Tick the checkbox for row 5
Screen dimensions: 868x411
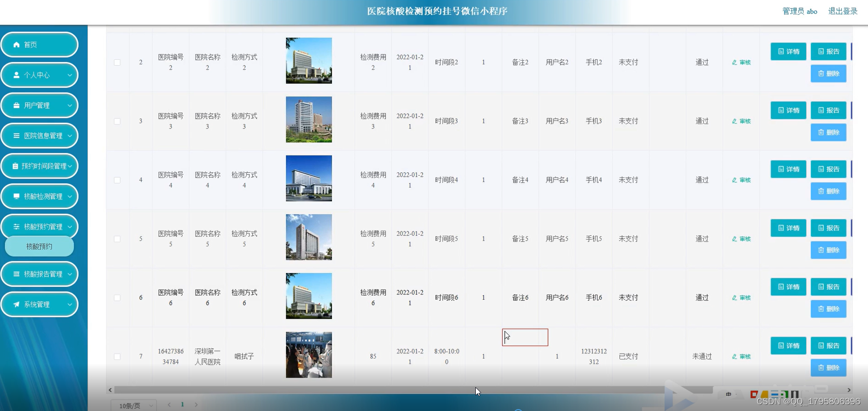click(x=117, y=239)
